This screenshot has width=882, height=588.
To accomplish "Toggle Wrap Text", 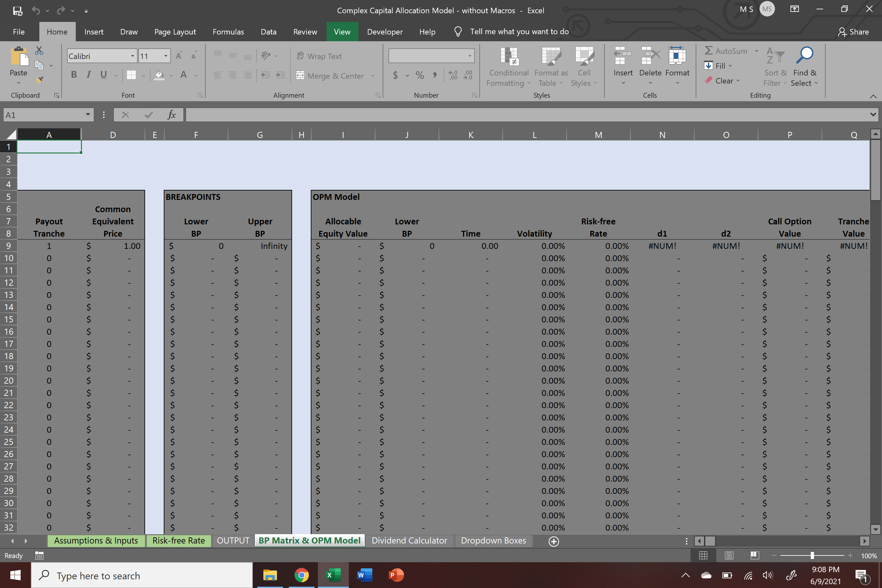I will pyautogui.click(x=319, y=56).
